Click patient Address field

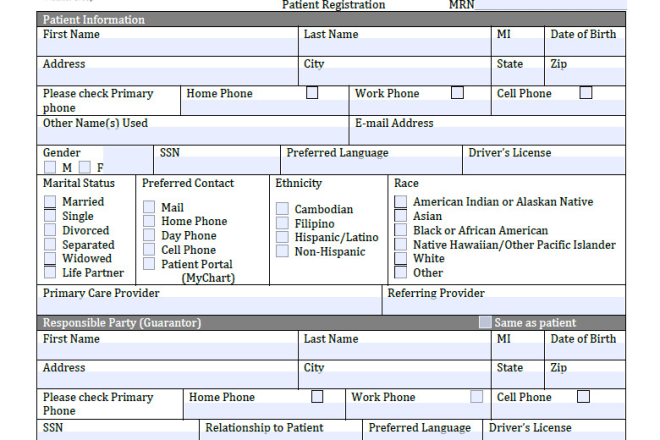tap(168, 77)
